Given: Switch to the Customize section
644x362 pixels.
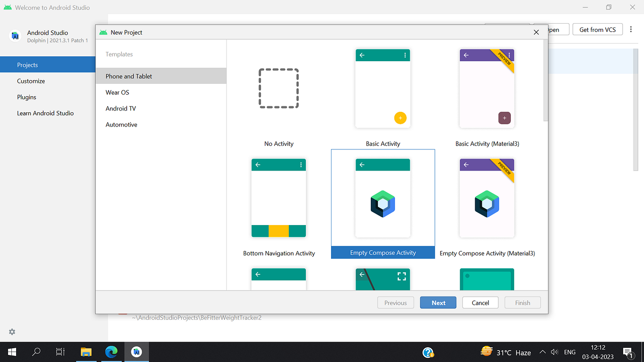Looking at the screenshot, I should 31,81.
